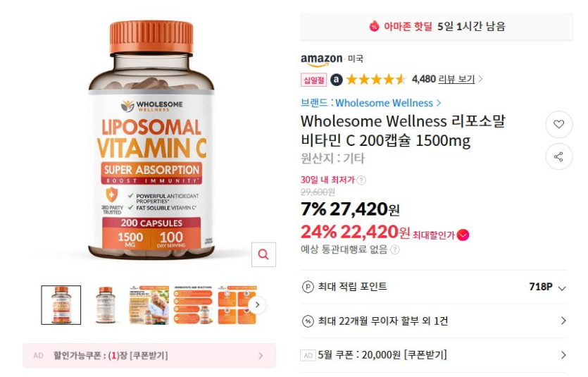Click the question mark beside 30일 내 최저가
Viewport: 588px width, 377px height.
click(361, 180)
